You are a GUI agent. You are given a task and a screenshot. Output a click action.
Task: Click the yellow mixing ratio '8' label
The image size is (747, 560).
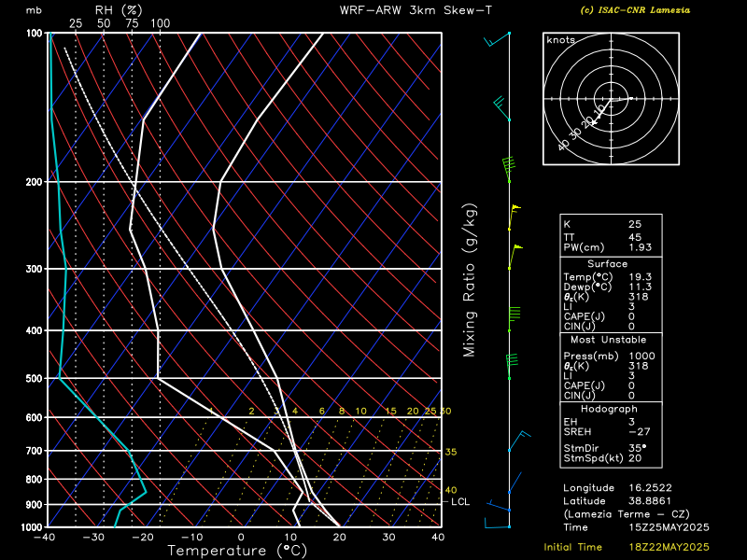point(342,411)
